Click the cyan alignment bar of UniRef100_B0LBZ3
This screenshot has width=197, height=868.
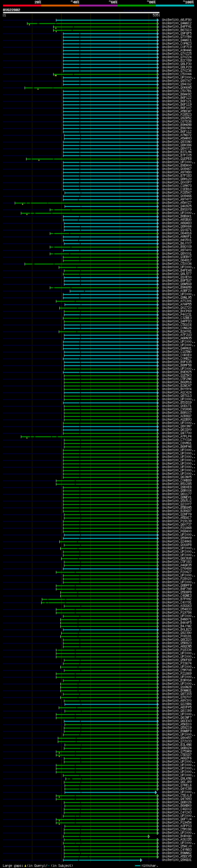(111, 629)
